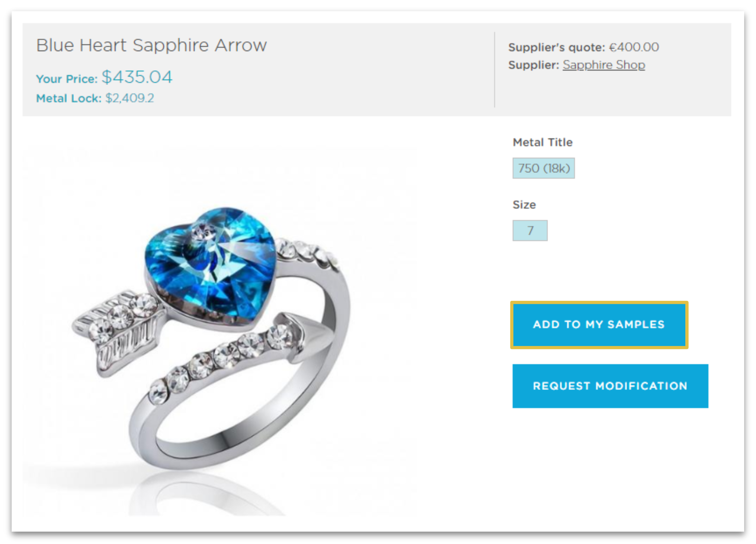Click the €400.00 supplier's quote amount
The width and height of the screenshot is (756, 544).
click(634, 47)
